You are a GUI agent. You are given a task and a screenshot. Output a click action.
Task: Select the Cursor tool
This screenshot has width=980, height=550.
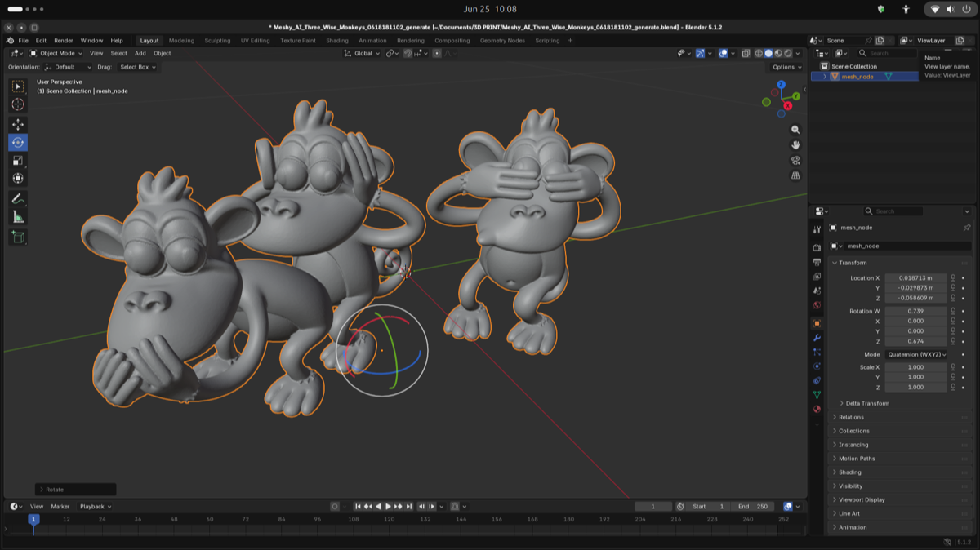point(18,104)
